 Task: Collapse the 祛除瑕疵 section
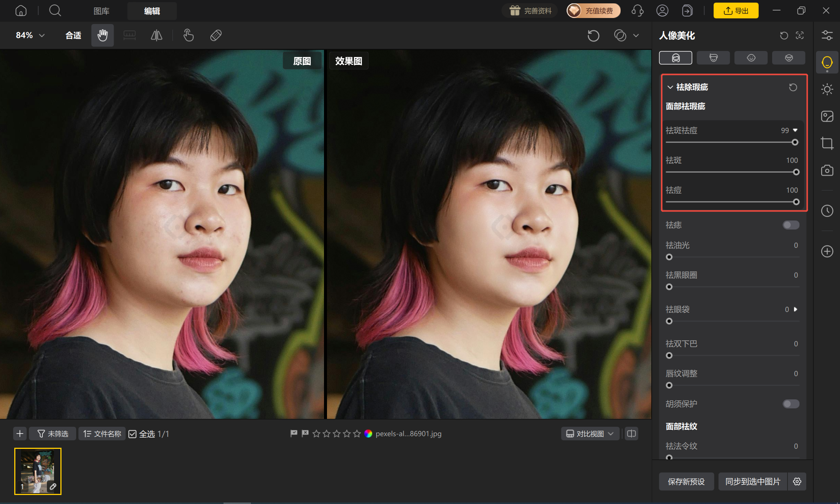[670, 87]
